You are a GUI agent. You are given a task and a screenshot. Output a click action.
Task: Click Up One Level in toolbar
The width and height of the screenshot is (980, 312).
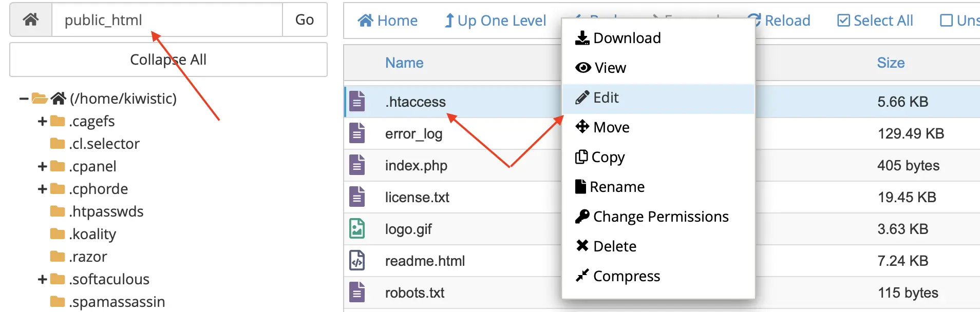click(x=495, y=21)
